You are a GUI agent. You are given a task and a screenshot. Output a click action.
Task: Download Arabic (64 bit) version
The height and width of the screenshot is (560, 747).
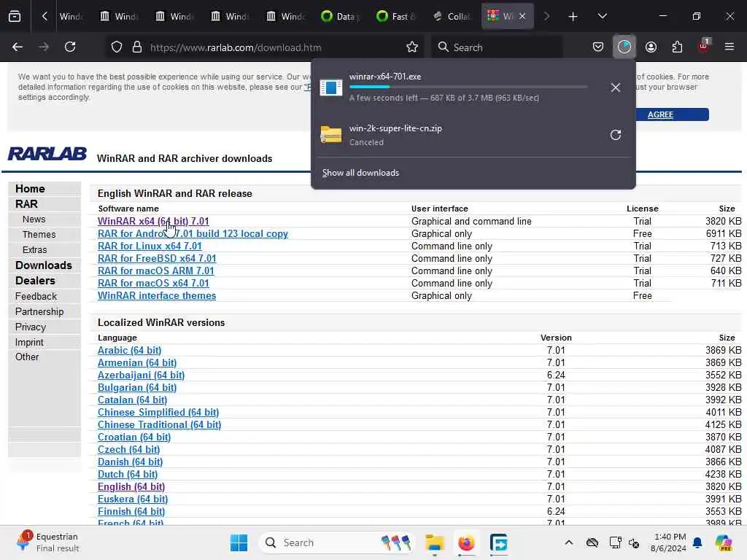tap(130, 350)
